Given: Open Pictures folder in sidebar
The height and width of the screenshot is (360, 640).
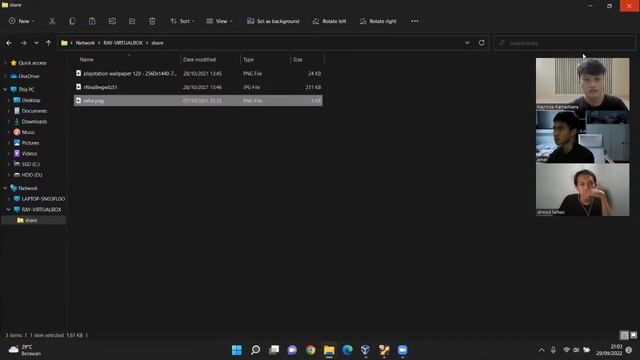Looking at the screenshot, I should (x=30, y=143).
